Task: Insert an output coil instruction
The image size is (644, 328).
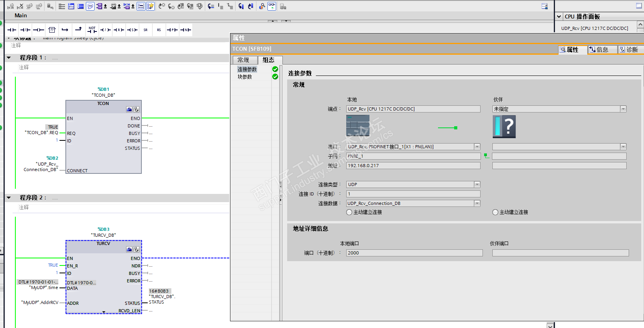Action: (x=39, y=30)
